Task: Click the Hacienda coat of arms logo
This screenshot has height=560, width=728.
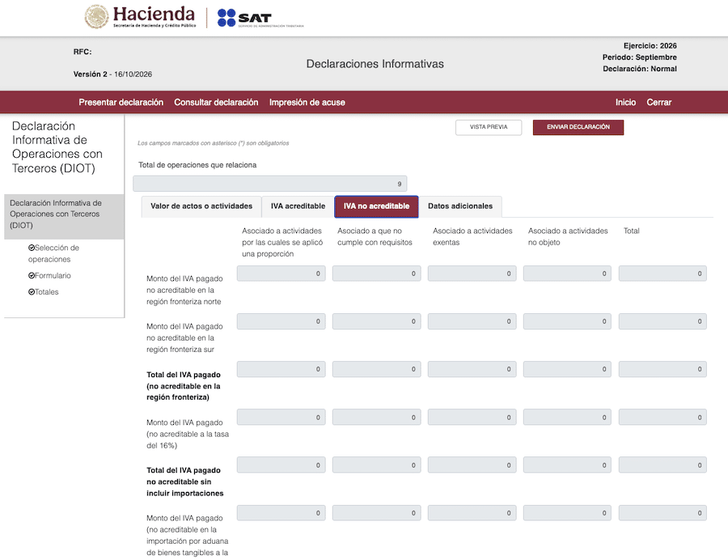Action: click(96, 17)
